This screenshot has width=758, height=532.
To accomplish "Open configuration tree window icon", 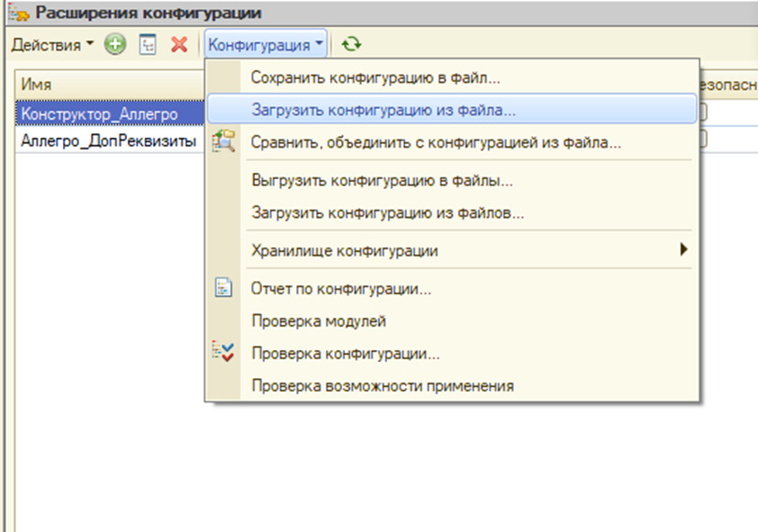I will point(148,44).
